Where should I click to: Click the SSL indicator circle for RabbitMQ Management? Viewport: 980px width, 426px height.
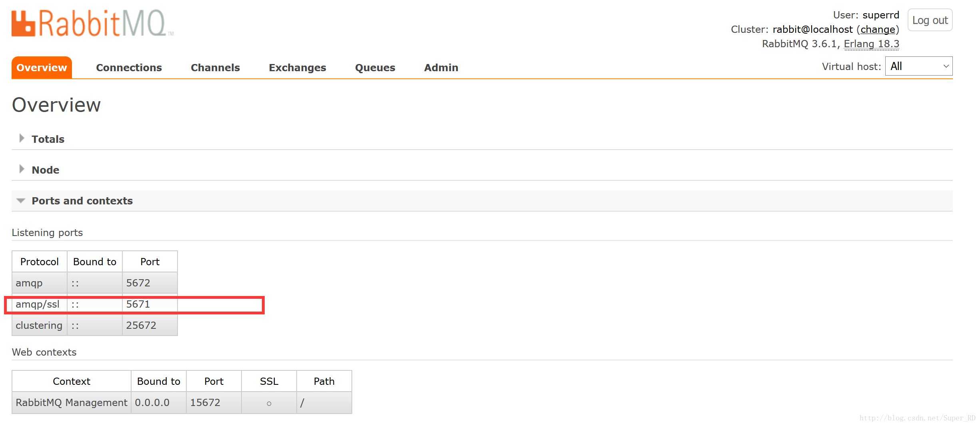pyautogui.click(x=269, y=404)
